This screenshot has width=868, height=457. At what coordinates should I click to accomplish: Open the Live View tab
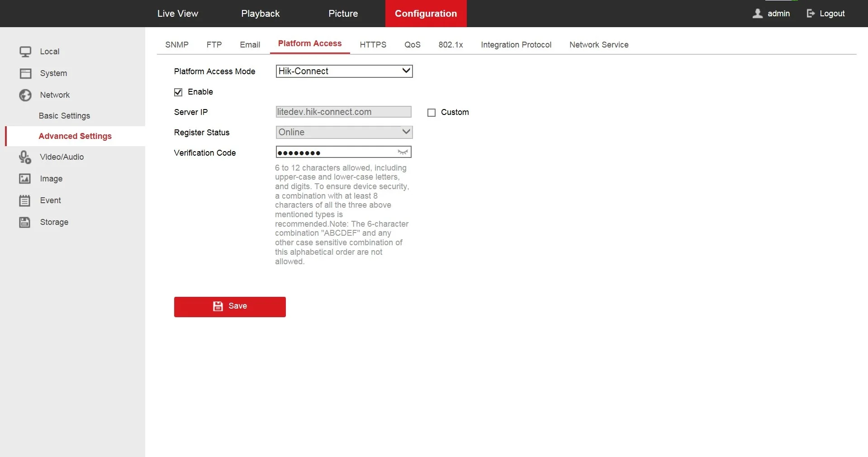[178, 14]
